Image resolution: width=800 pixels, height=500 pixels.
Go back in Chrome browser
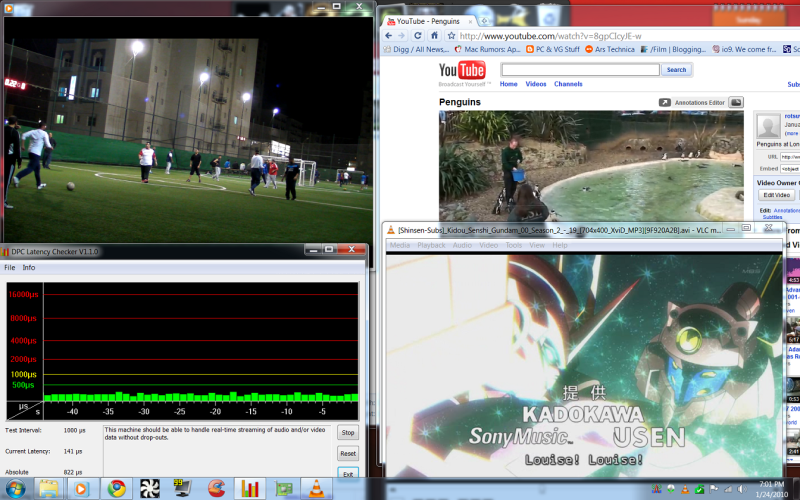389,36
